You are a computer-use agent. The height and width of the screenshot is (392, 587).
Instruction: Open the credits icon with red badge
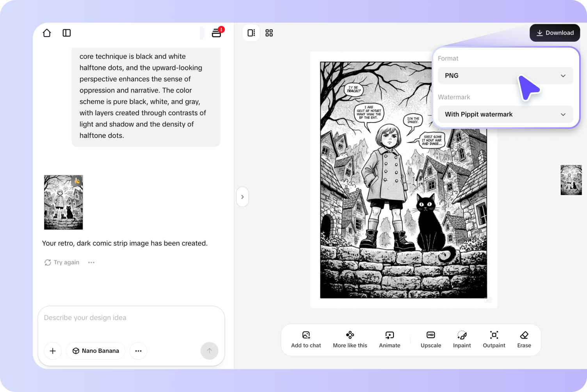[217, 32]
